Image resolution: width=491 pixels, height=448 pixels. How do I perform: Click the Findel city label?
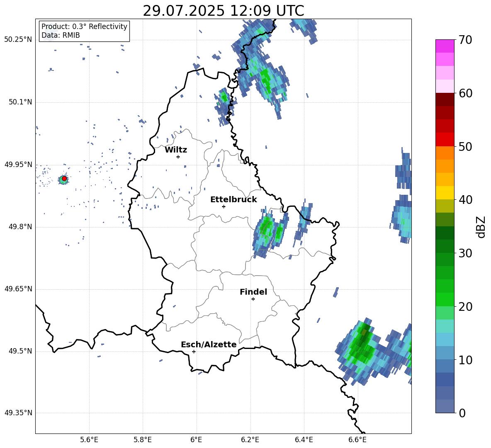(253, 292)
